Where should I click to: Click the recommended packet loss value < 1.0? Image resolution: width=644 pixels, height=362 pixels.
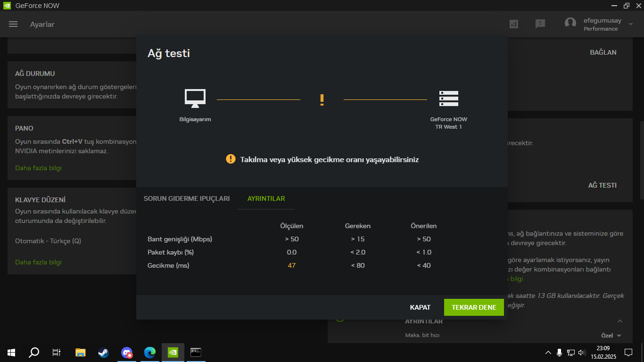coord(424,252)
